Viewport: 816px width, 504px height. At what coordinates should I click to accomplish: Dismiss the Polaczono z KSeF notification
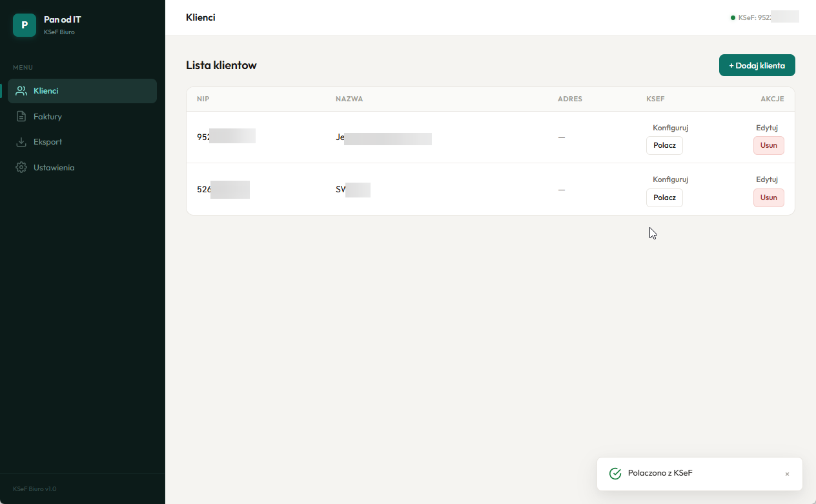(x=787, y=474)
